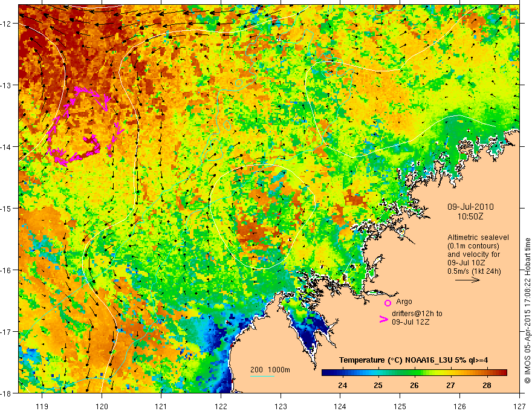Click latitude axis label "-18"
The height and width of the screenshot is (411, 532).
[x=7, y=393]
